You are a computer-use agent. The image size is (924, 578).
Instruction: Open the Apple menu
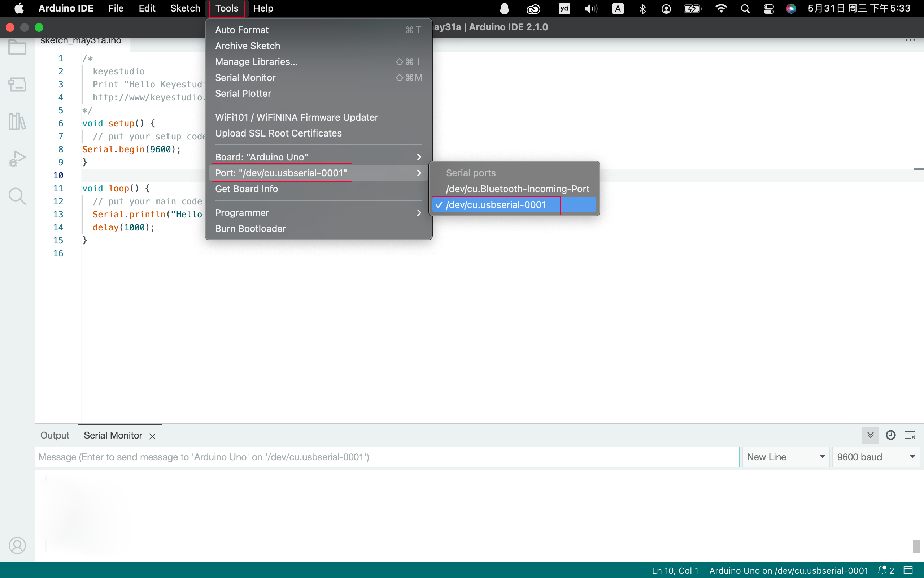click(19, 8)
